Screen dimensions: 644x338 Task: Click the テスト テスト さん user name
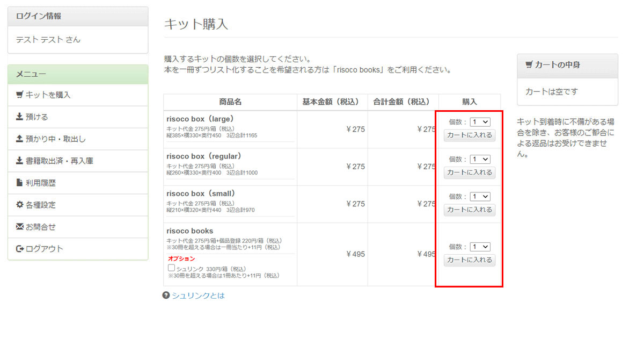48,40
